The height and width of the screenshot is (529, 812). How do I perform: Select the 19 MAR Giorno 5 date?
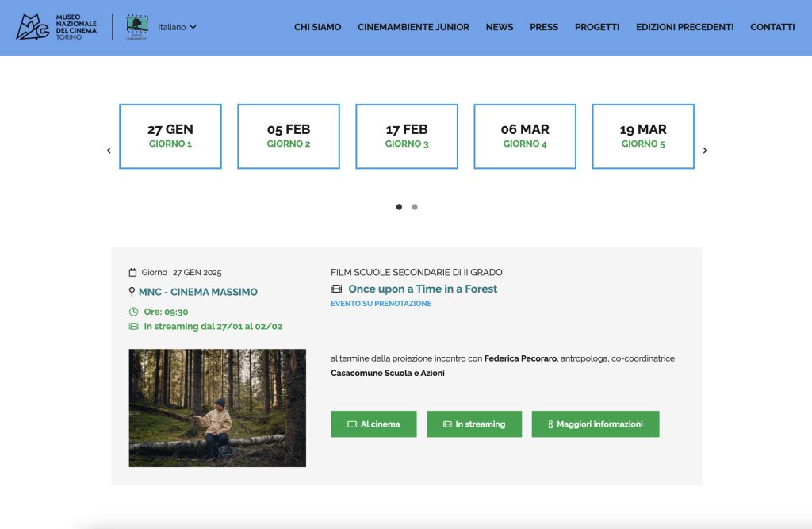click(643, 136)
